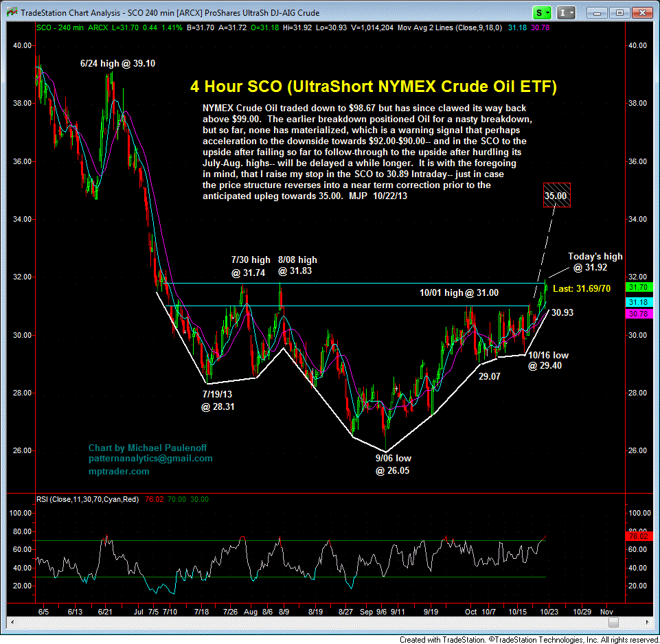Click the patternanalytics@gmail.com email text
The height and width of the screenshot is (644, 660).
(150, 459)
